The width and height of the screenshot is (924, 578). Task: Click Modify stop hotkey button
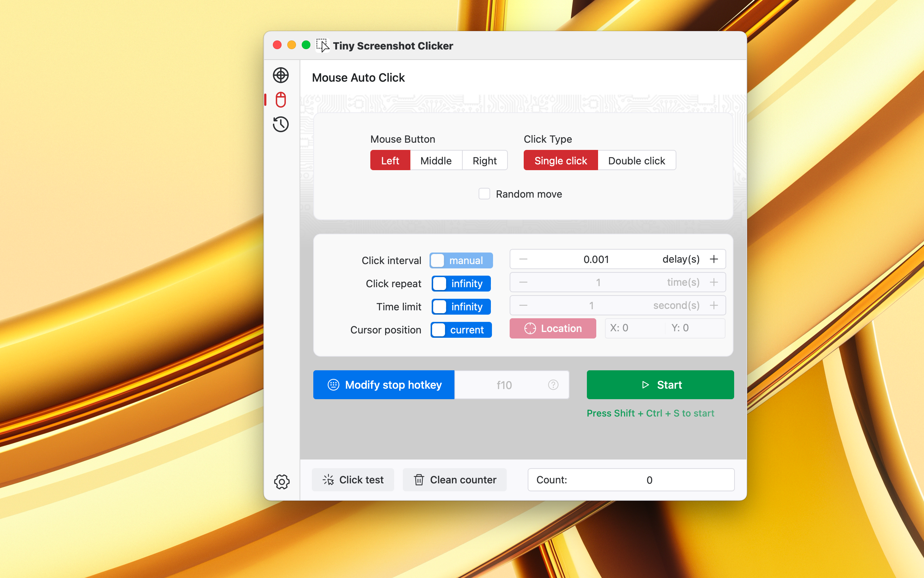click(384, 385)
